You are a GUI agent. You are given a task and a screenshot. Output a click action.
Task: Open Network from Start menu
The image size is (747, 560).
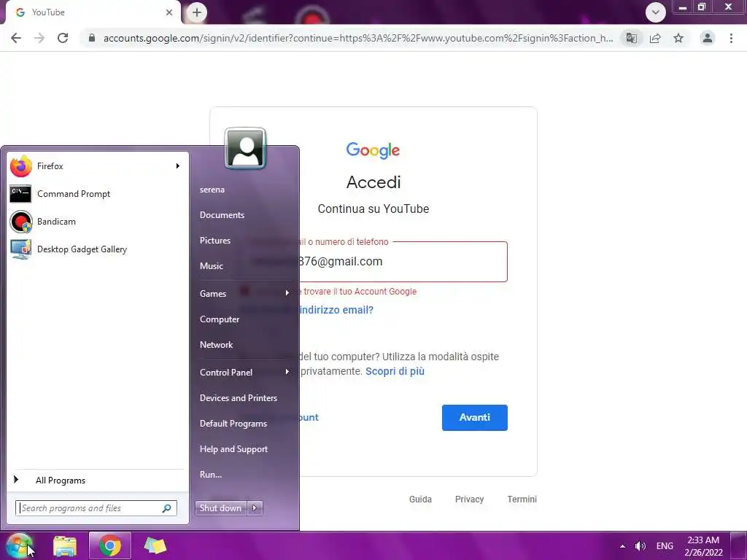[216, 345]
